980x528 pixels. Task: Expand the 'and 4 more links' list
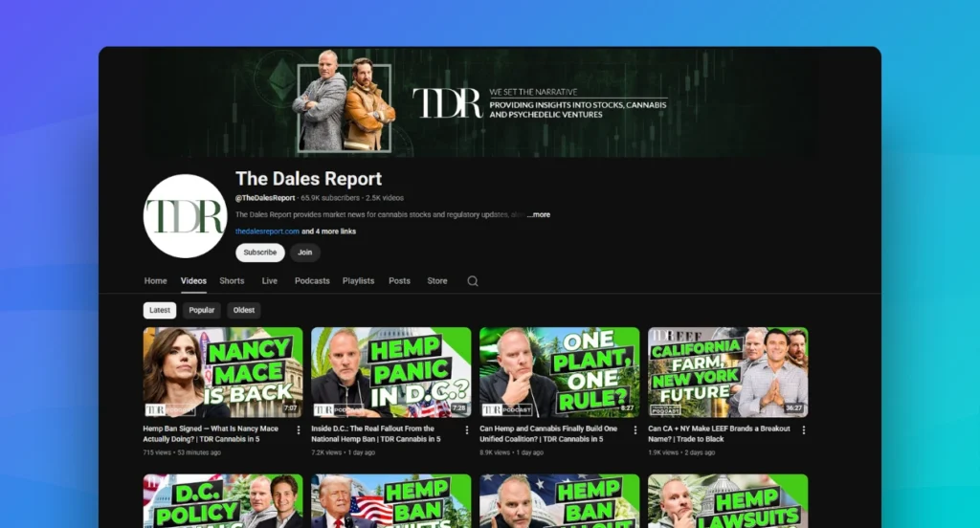pyautogui.click(x=329, y=231)
